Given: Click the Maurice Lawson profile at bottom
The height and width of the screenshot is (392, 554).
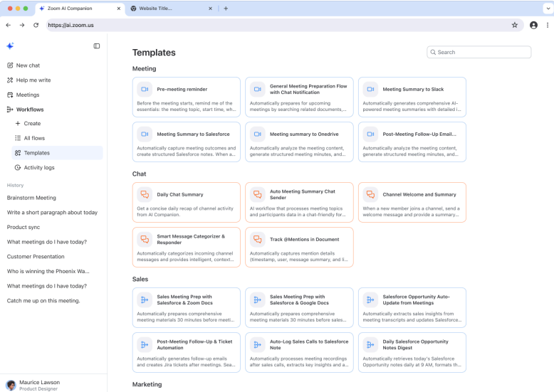Looking at the screenshot, I should point(40,385).
